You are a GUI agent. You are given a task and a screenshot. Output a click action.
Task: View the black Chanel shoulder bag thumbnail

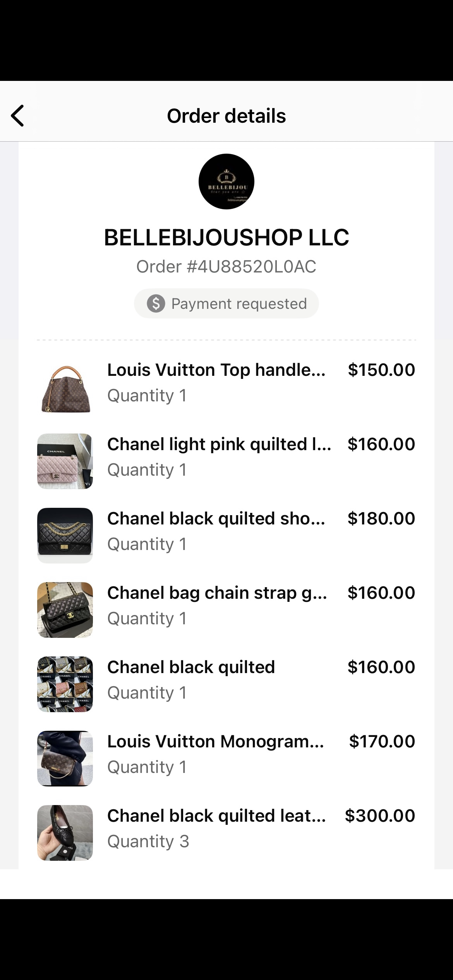(65, 536)
